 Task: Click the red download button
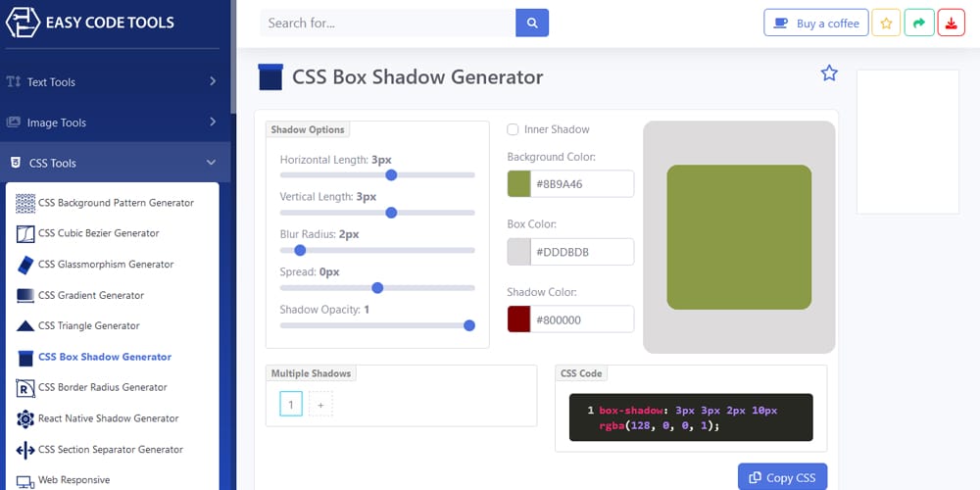click(x=951, y=24)
